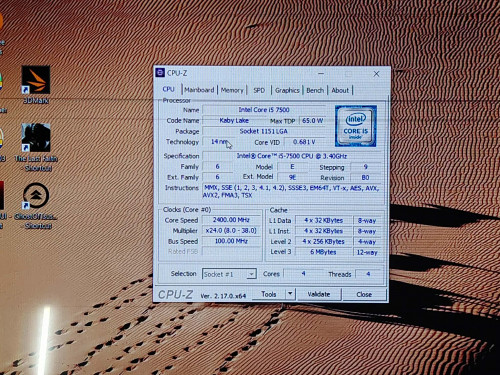This screenshot has width=500, height=375.
Task: Launch the Ghost of Tsushima shortcut icon
Action: [36, 196]
